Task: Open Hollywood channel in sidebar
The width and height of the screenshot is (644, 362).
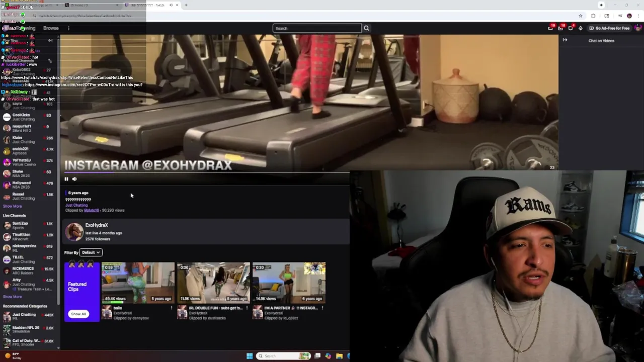Action: tap(29, 185)
